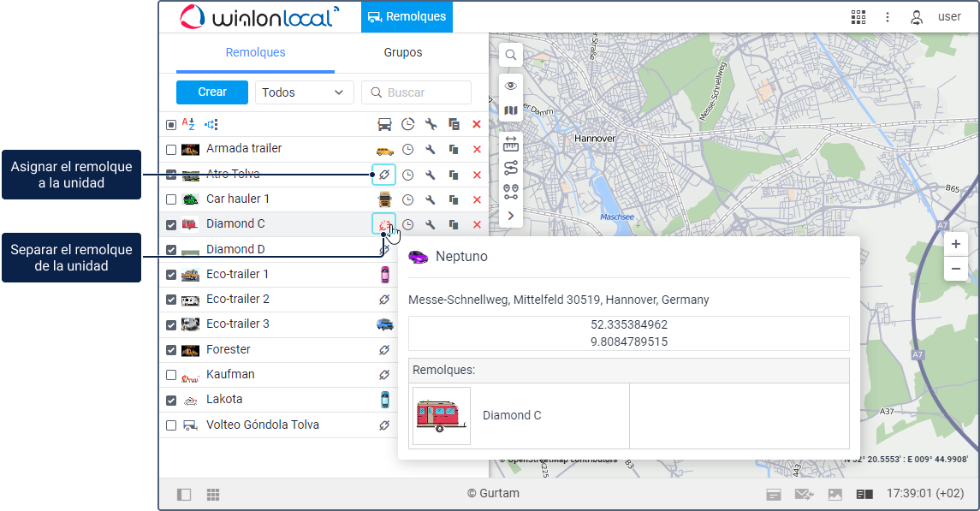Sort trailers alphabetically with A-Z icon
The width and height of the screenshot is (980, 511).
pyautogui.click(x=188, y=124)
